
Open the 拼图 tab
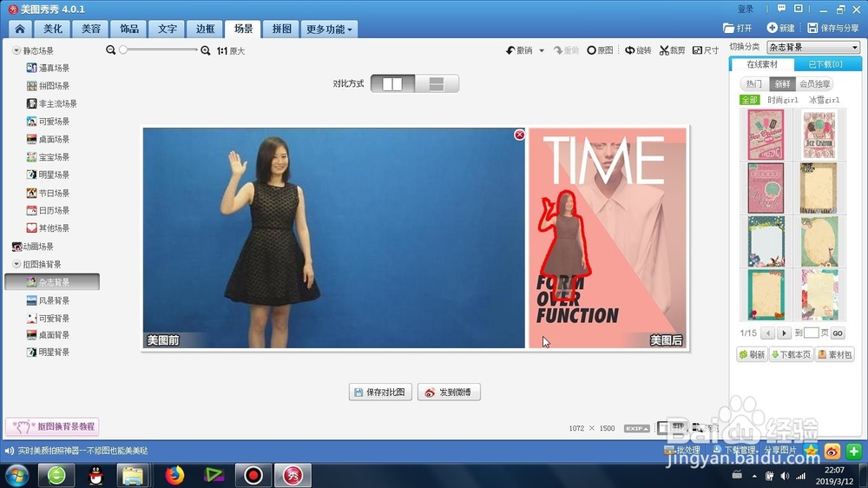pyautogui.click(x=281, y=29)
